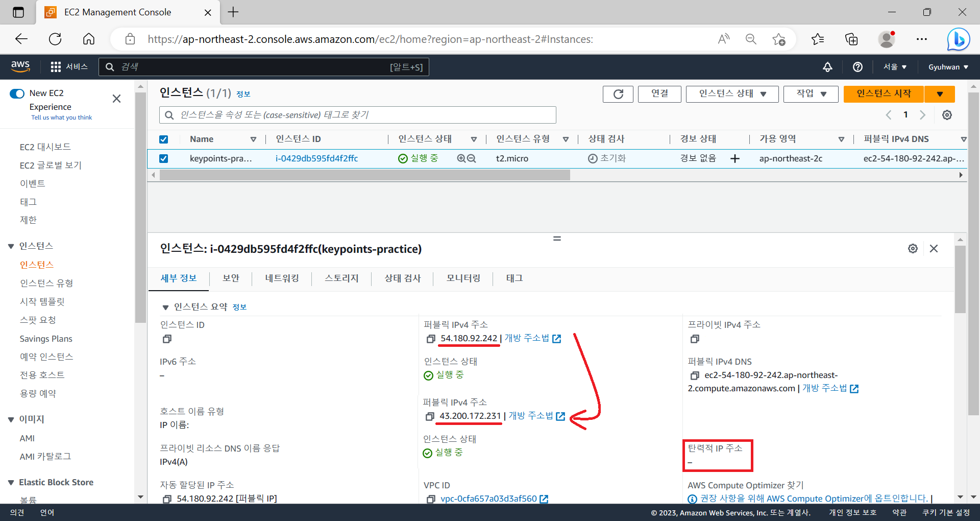Switch to the 태그 tab
This screenshot has height=521, width=980.
coord(514,278)
